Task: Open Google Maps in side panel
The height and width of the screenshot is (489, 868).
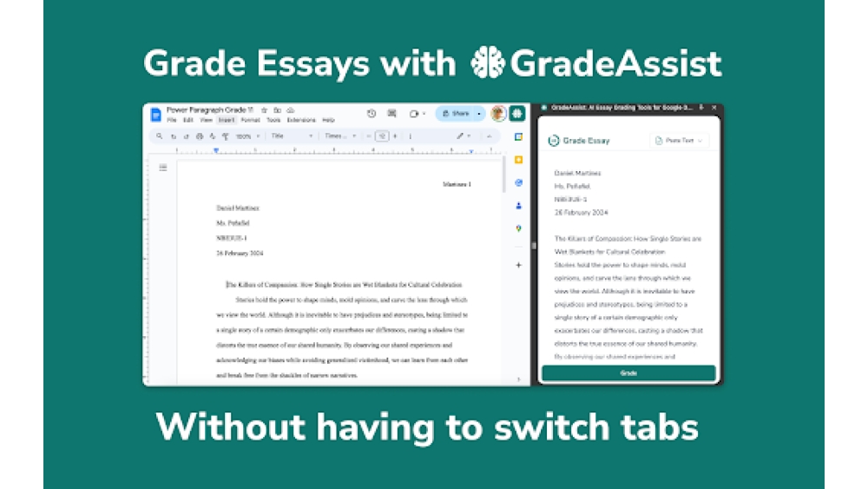Action: pyautogui.click(x=518, y=228)
